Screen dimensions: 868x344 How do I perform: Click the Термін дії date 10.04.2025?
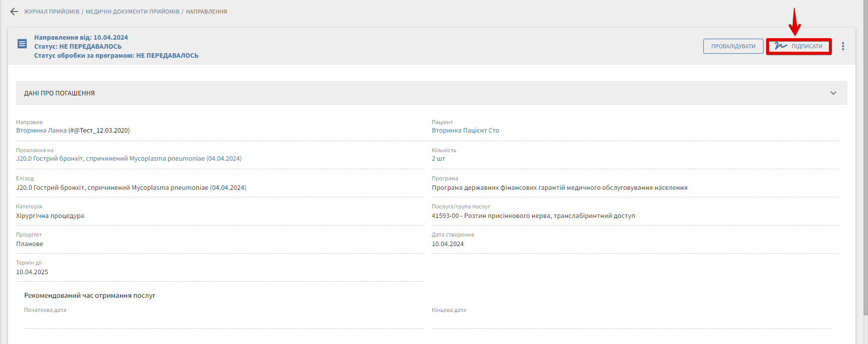coord(32,272)
